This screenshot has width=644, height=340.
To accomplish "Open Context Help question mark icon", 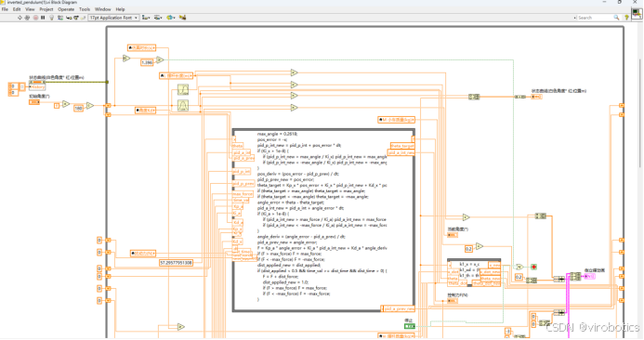I will tap(626, 18).
